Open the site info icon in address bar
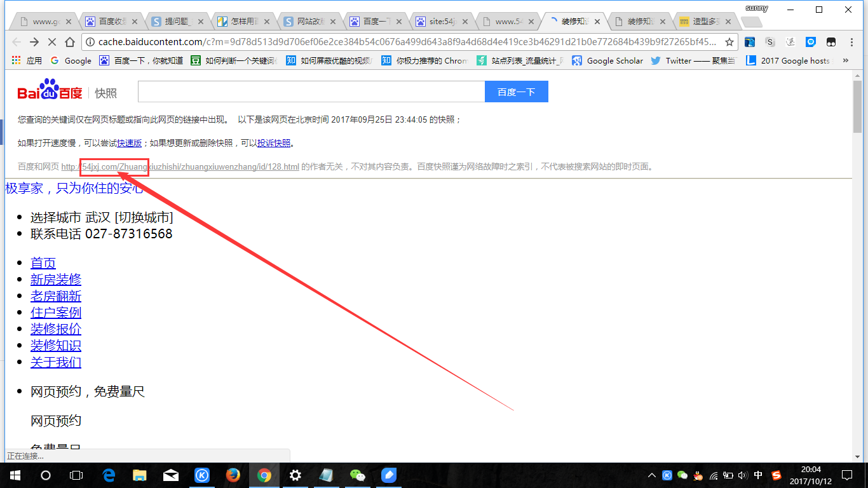This screenshot has height=488, width=868. click(90, 42)
